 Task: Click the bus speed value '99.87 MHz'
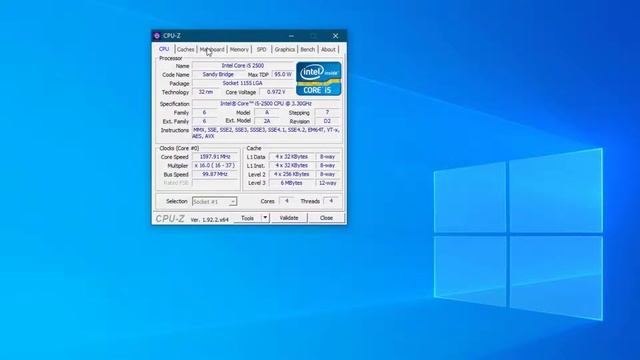(x=215, y=174)
